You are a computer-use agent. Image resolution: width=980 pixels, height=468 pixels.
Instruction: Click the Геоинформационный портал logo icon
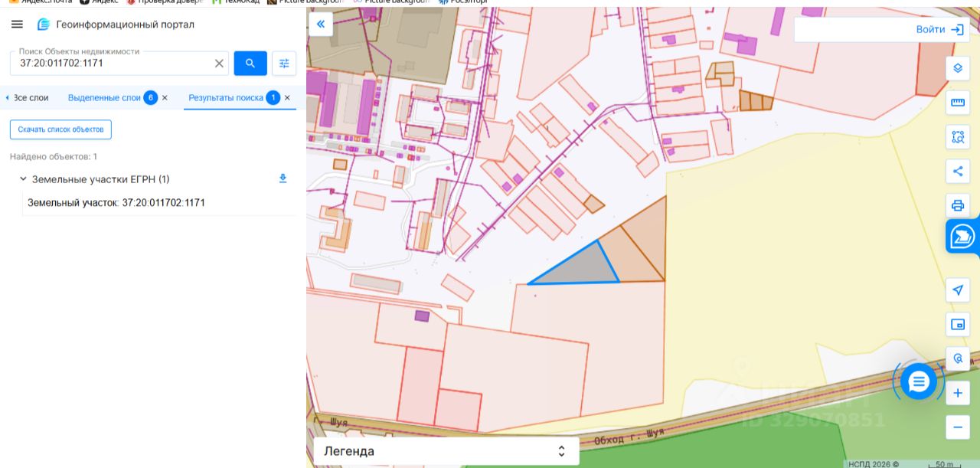point(44,25)
